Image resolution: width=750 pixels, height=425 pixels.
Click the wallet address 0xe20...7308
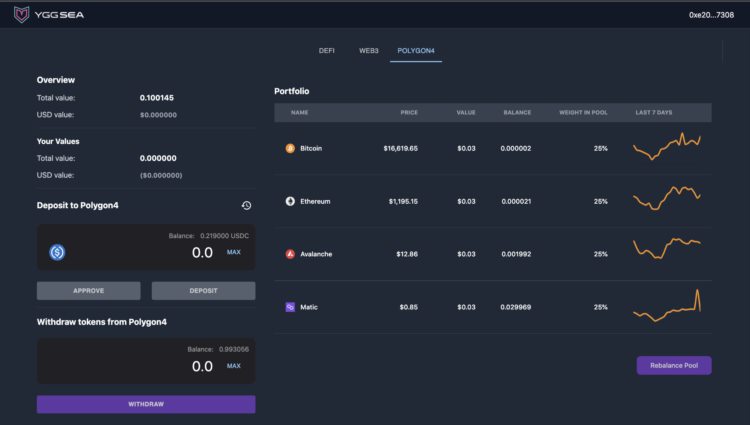click(712, 15)
